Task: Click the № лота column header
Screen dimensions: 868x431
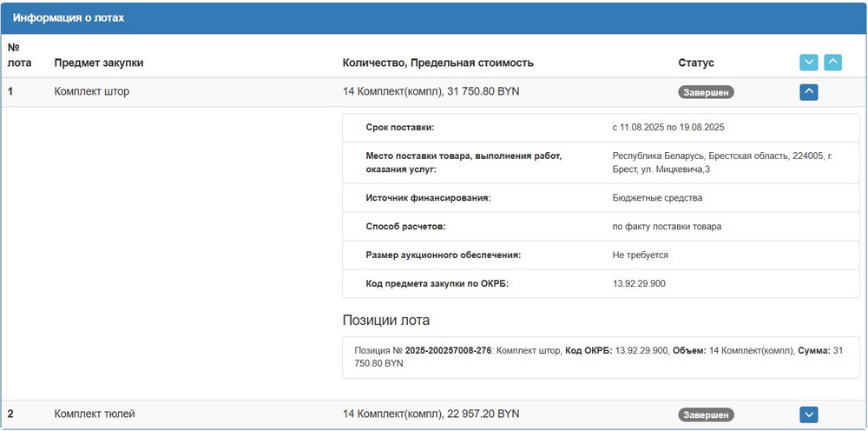Action: (x=18, y=56)
